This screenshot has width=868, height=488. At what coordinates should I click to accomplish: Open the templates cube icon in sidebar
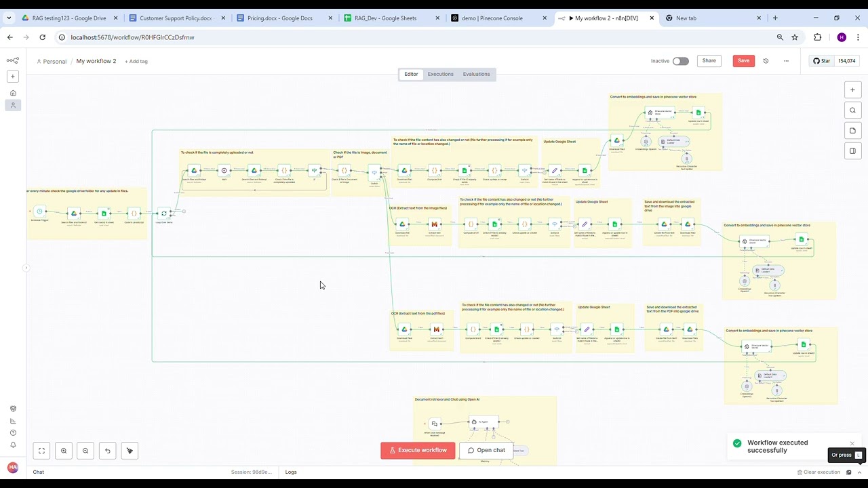coord(13,409)
